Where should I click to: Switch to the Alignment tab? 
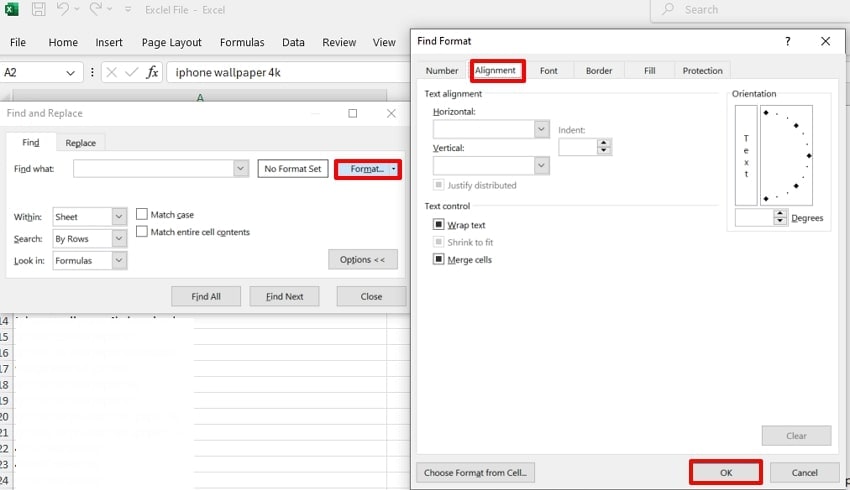(x=495, y=70)
